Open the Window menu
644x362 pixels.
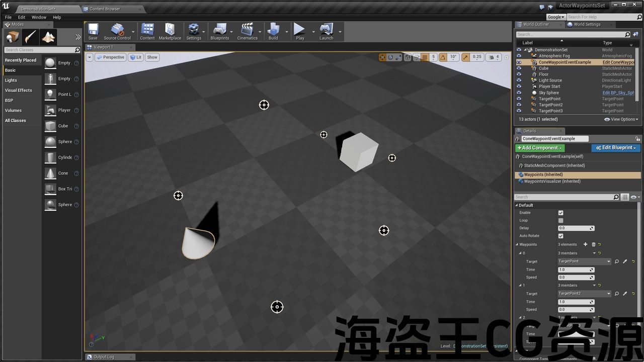pyautogui.click(x=39, y=17)
